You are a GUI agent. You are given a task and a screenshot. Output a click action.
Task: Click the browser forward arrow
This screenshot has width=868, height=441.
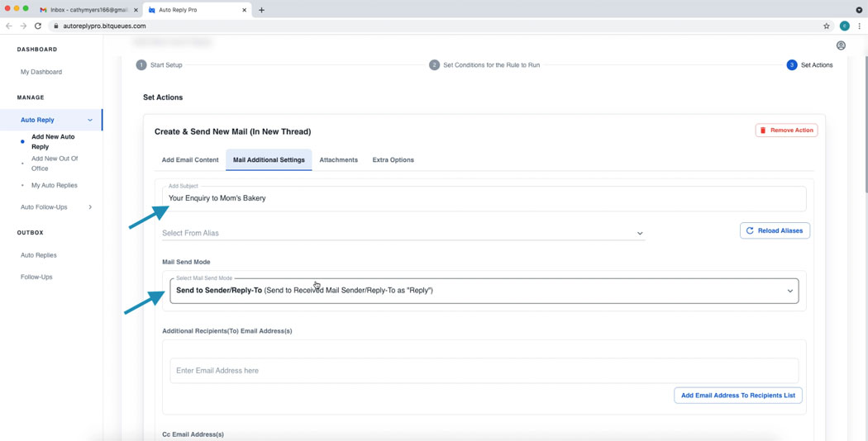[x=23, y=26]
